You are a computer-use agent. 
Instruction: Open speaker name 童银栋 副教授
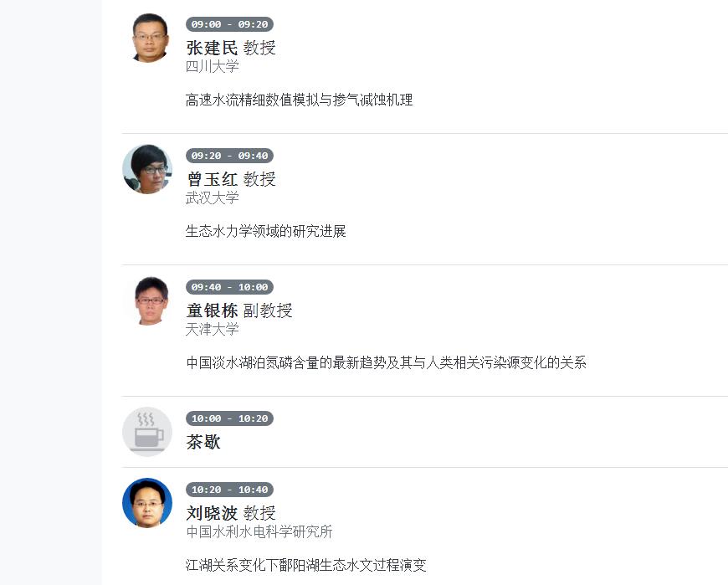238,310
